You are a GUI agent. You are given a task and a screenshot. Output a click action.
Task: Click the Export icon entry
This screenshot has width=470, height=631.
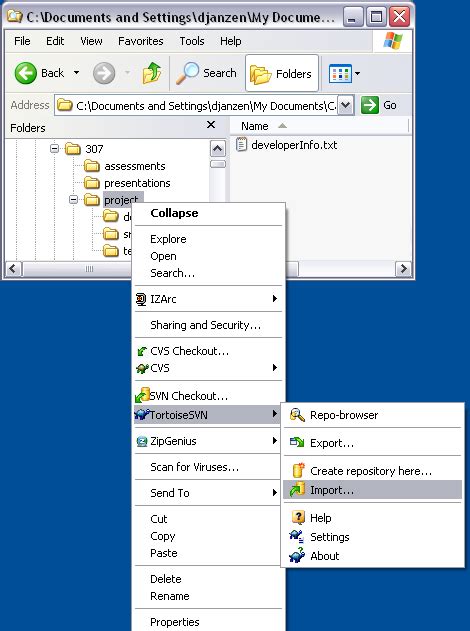coord(297,443)
